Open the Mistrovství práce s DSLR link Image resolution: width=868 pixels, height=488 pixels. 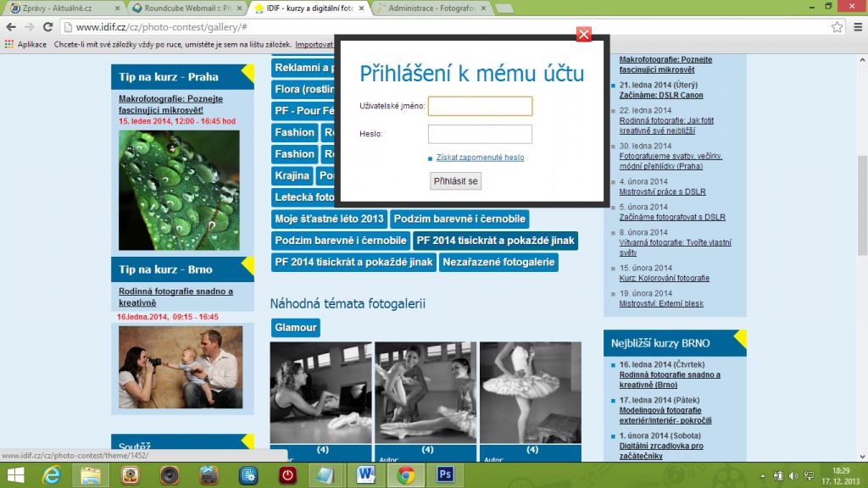662,192
